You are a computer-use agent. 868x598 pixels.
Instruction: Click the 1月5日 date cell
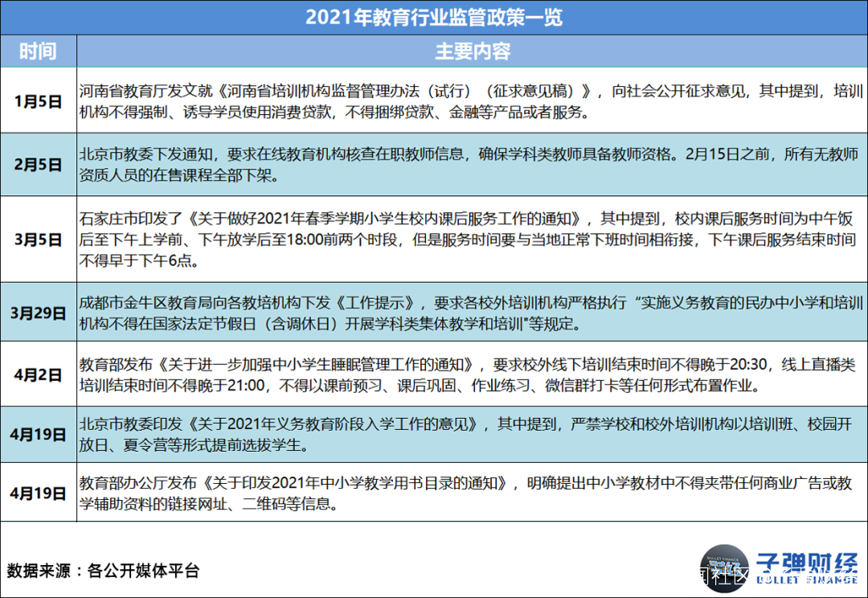click(x=39, y=100)
